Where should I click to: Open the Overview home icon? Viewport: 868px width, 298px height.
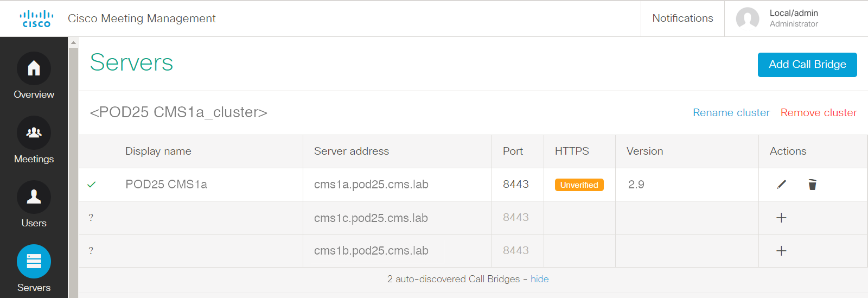pos(34,68)
